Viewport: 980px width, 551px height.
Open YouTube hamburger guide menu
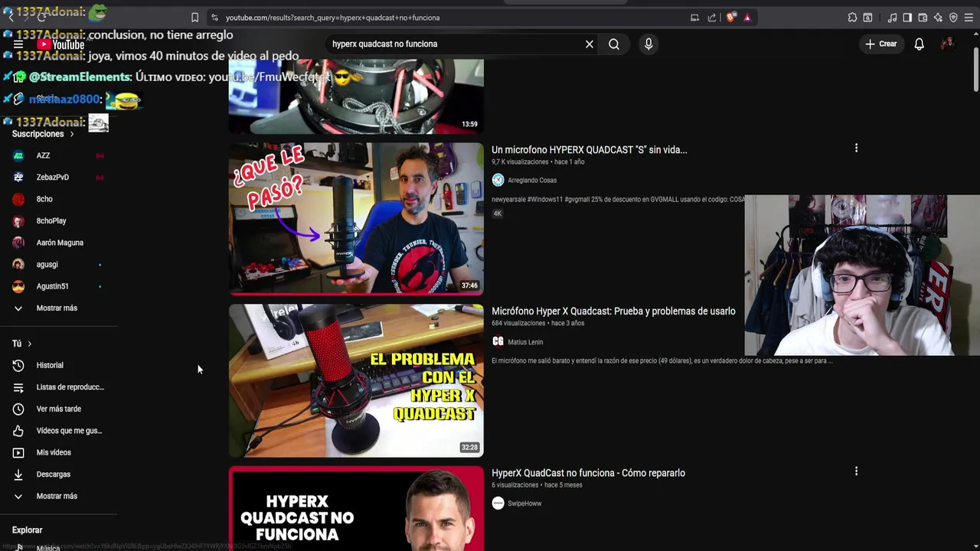pos(18,44)
